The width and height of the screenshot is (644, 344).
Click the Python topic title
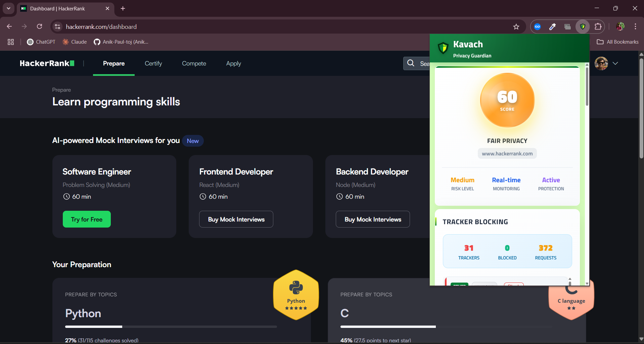83,313
